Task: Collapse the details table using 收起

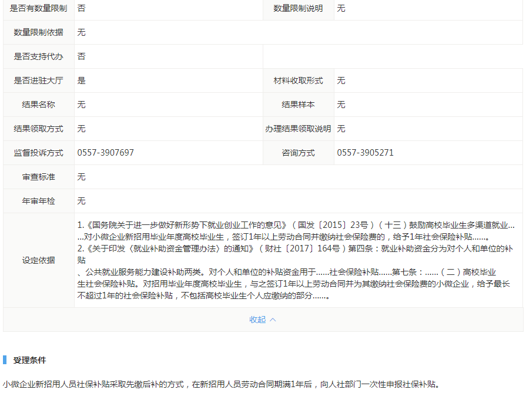Action: [x=263, y=320]
